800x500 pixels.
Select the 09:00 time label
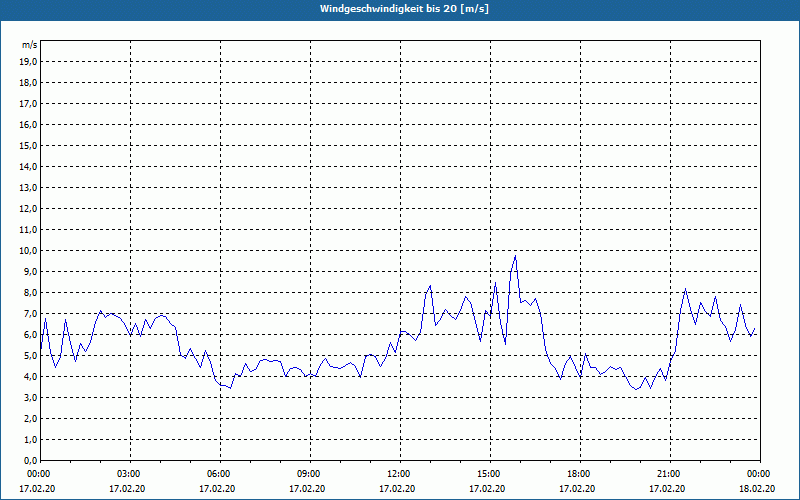(310, 474)
